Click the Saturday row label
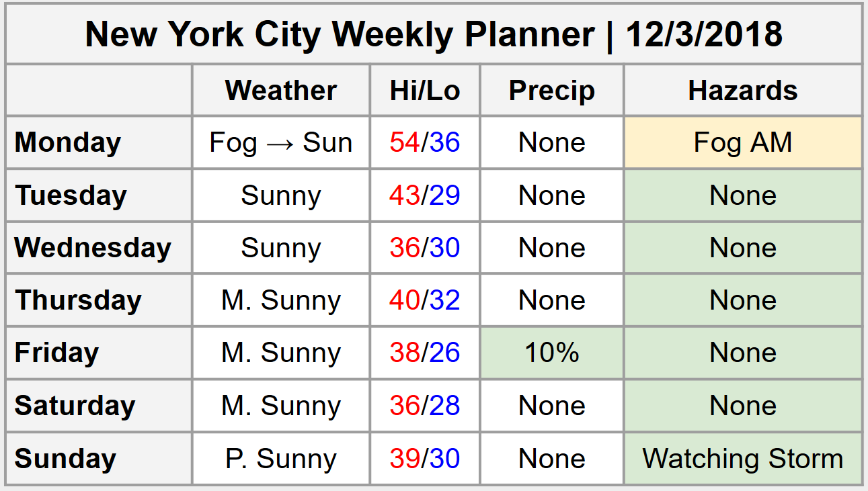This screenshot has height=491, width=868. 75,406
